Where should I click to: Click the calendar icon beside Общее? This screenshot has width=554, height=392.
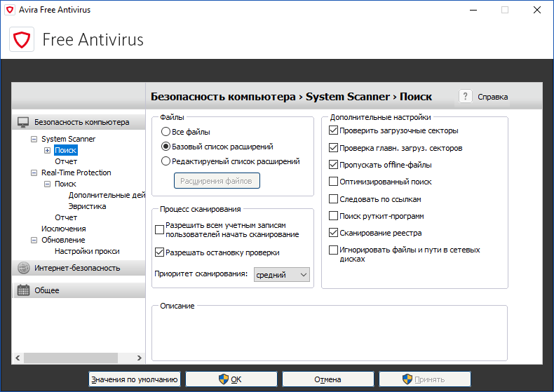(24, 290)
